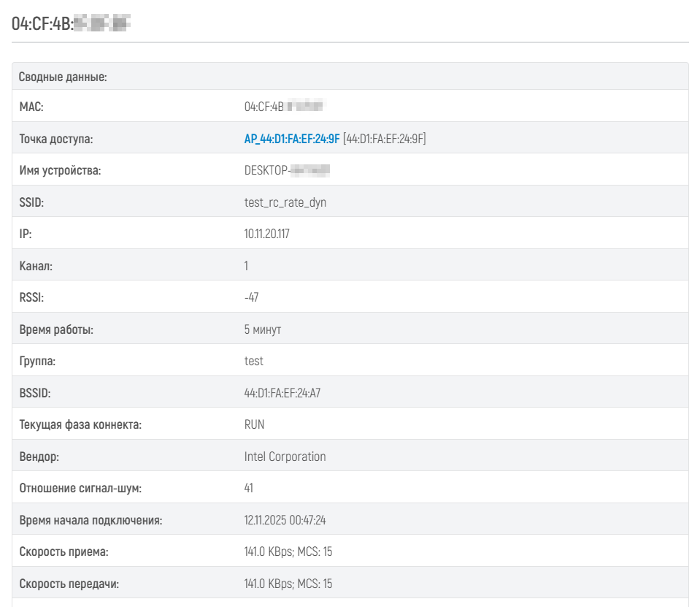Click the Точка доступа row label
This screenshot has height=607, width=700.
coord(55,139)
